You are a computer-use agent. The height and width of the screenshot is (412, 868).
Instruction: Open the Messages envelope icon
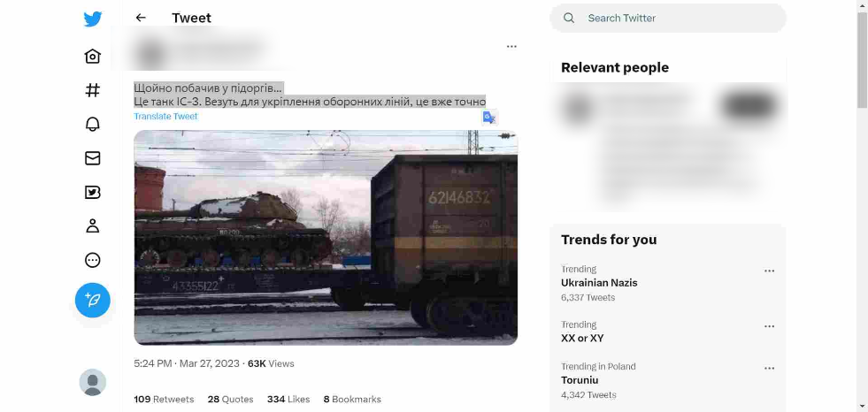point(92,158)
